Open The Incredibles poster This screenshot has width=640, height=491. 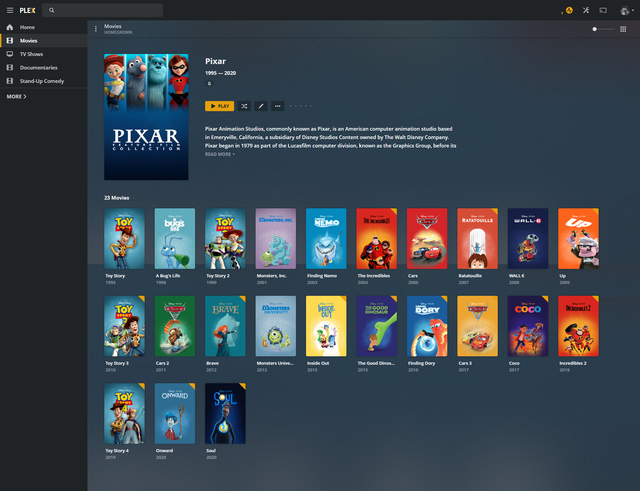click(377, 239)
